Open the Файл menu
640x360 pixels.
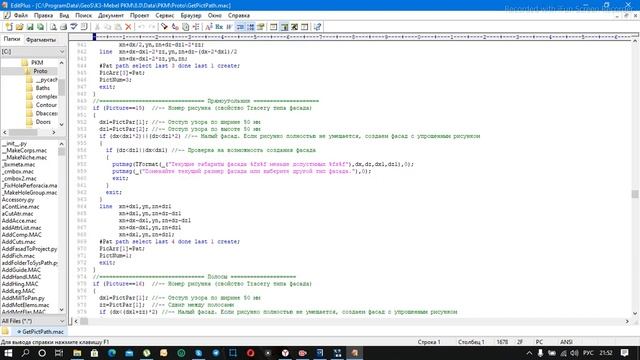[20, 16]
